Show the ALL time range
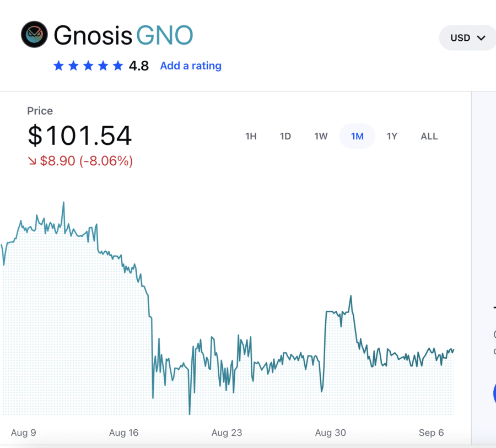This screenshot has height=448, width=496. pos(429,136)
